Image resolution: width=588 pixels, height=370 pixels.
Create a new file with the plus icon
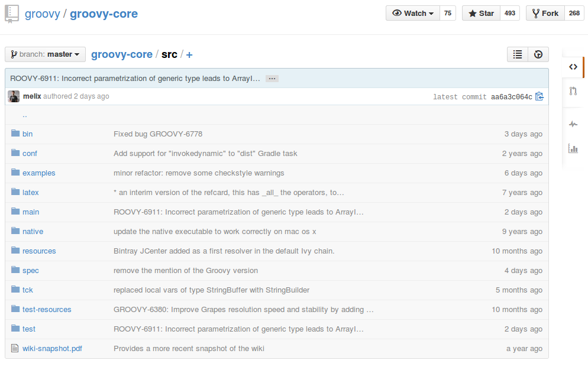(189, 54)
